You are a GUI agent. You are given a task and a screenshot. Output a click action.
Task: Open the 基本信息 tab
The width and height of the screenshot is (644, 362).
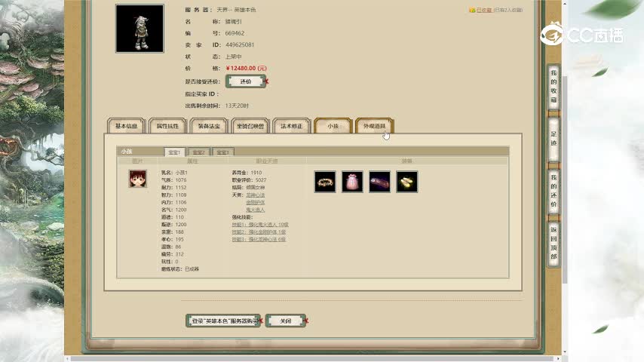pos(126,126)
